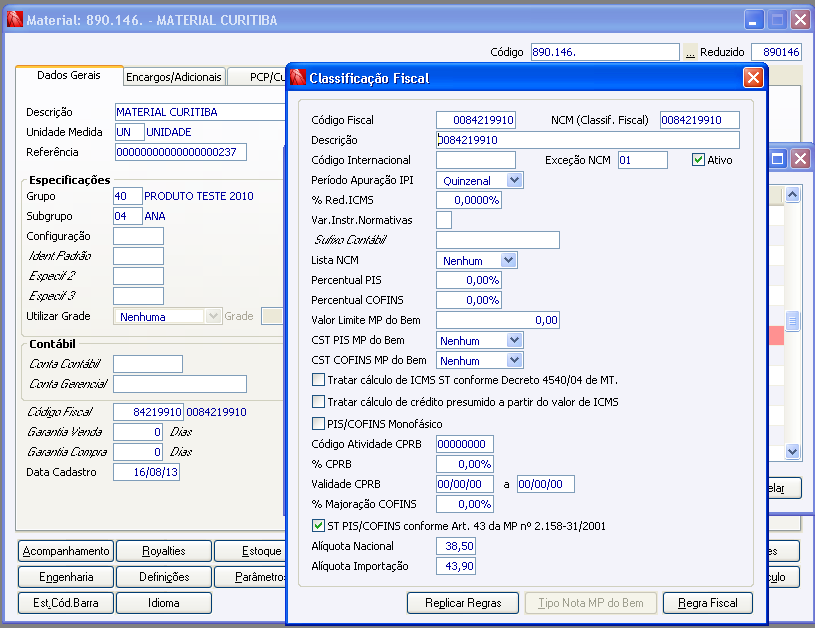
Task: Click the scrollbar thumb in background window
Action: click(x=792, y=321)
